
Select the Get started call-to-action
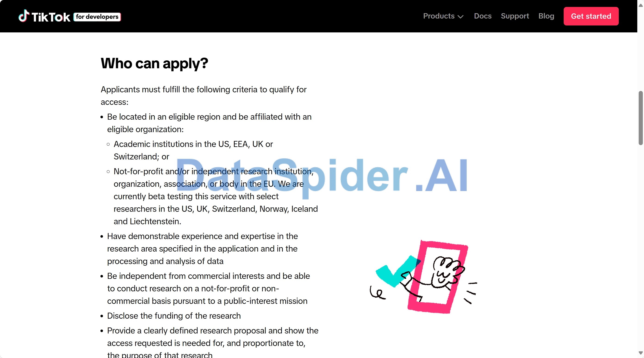(591, 16)
